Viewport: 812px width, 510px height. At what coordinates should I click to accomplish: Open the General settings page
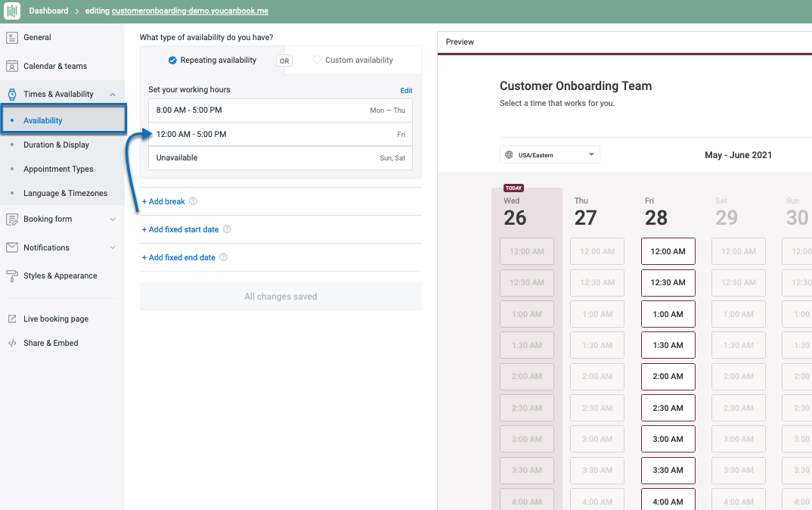tap(37, 37)
